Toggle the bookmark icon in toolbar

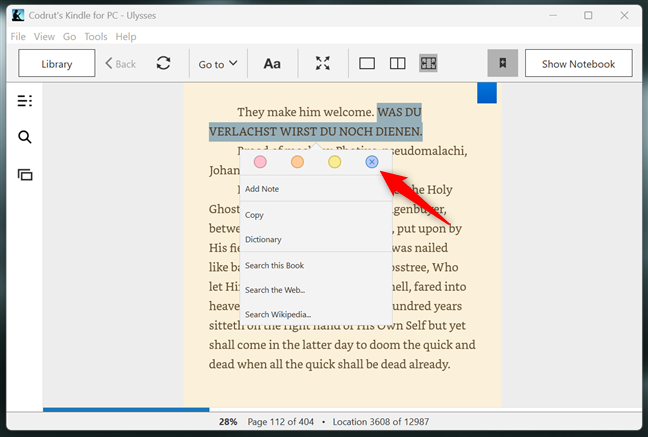coord(503,64)
